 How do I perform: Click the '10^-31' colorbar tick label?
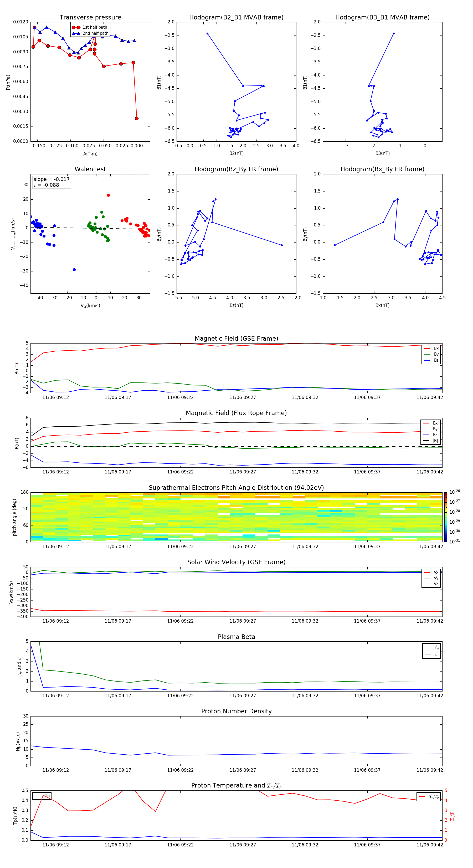(455, 542)
